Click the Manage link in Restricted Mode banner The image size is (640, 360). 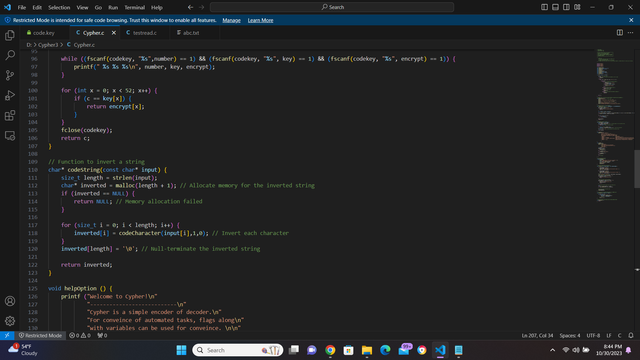click(231, 20)
